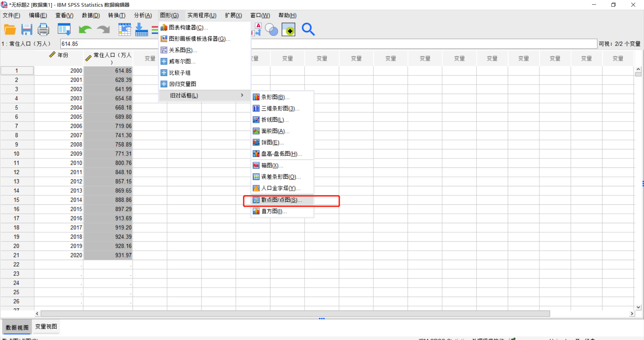Switch to the 数据视图 tab

pyautogui.click(x=17, y=328)
